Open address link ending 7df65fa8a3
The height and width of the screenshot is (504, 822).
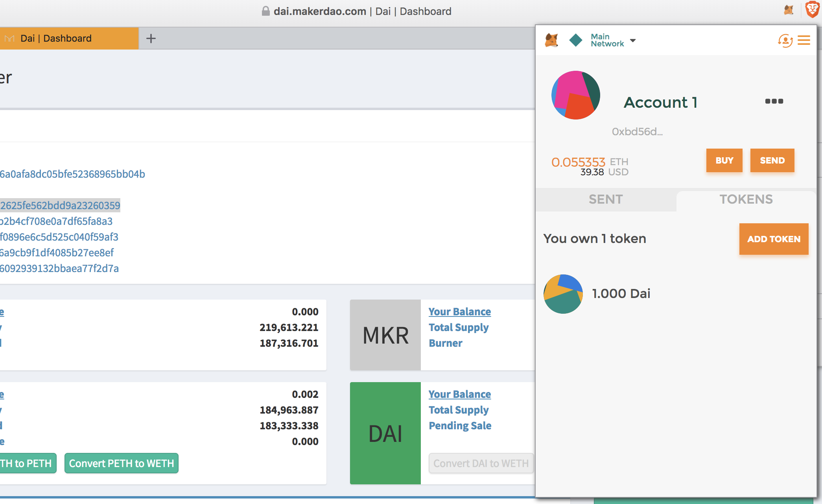(56, 221)
